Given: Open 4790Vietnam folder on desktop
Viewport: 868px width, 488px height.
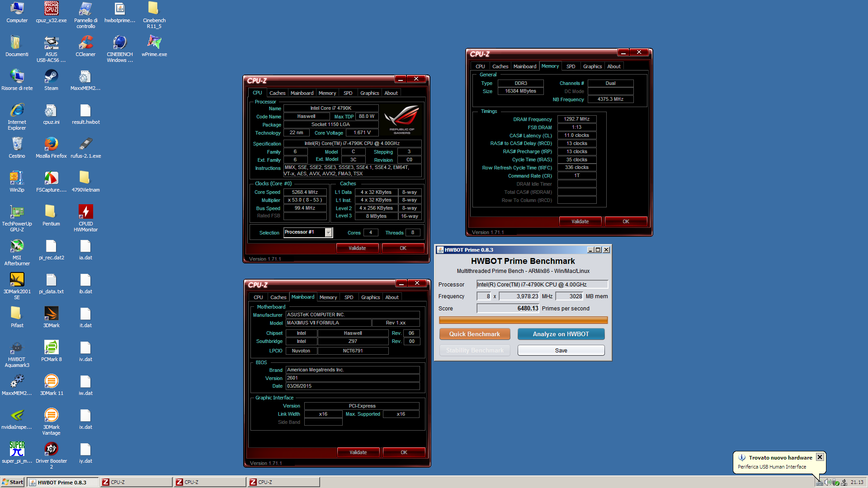Looking at the screenshot, I should point(85,182).
